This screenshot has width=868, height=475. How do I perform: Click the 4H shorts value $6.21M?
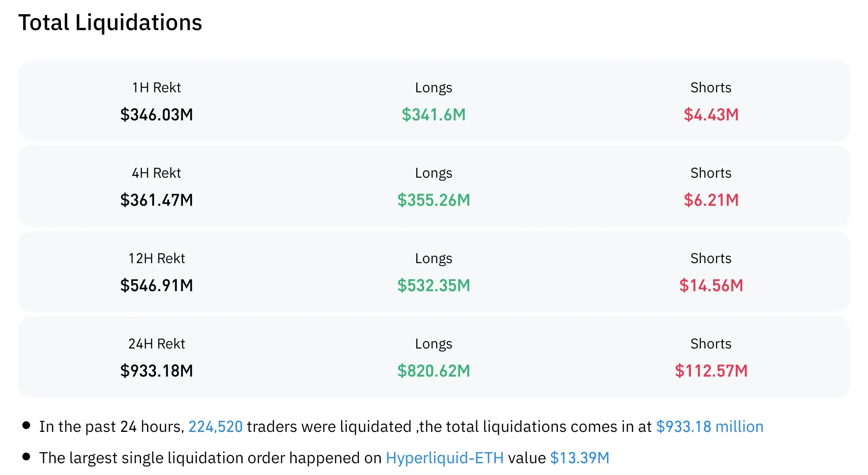pyautogui.click(x=711, y=200)
